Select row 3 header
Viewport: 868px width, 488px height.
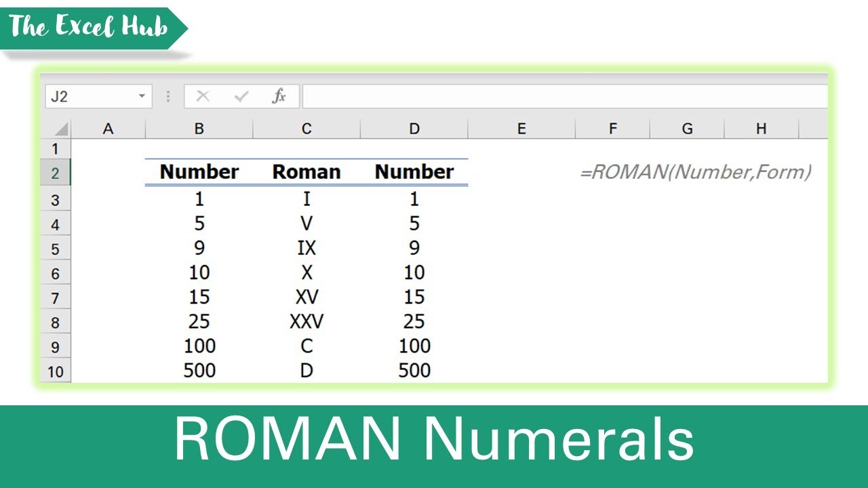[56, 199]
